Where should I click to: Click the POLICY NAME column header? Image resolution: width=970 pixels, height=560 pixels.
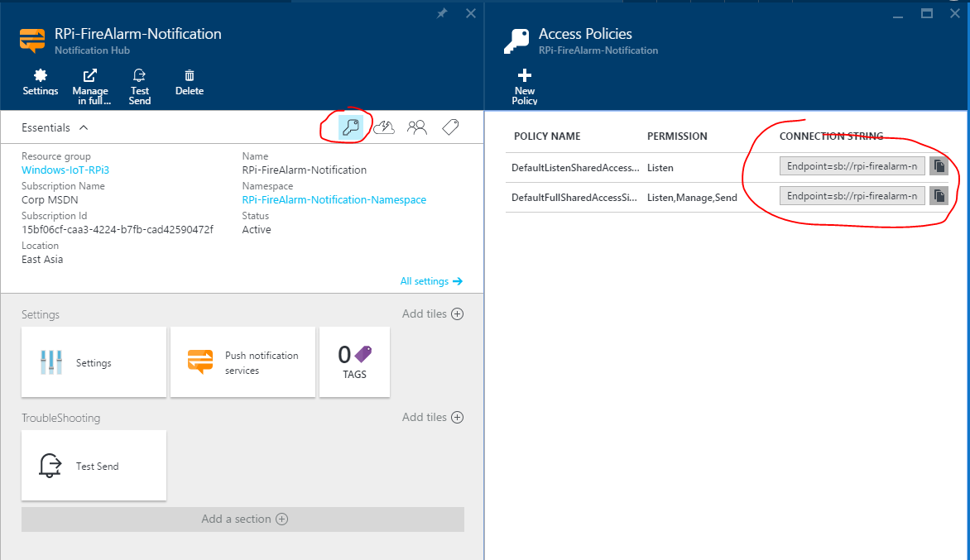point(547,136)
